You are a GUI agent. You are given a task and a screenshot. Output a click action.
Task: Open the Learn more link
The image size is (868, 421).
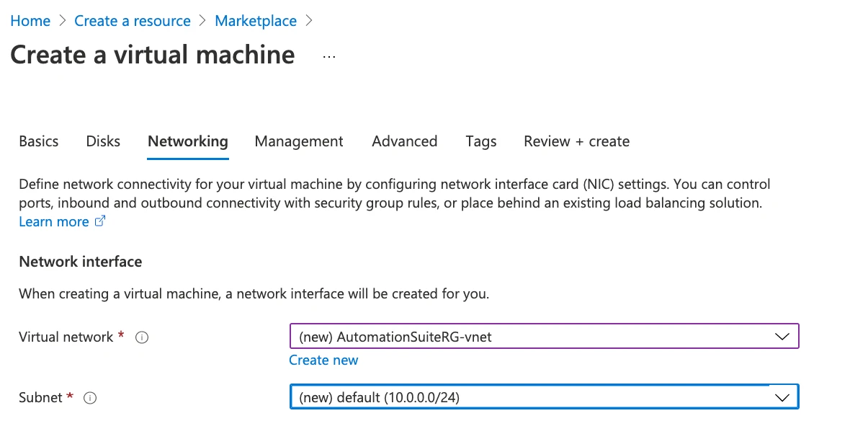pyautogui.click(x=54, y=222)
